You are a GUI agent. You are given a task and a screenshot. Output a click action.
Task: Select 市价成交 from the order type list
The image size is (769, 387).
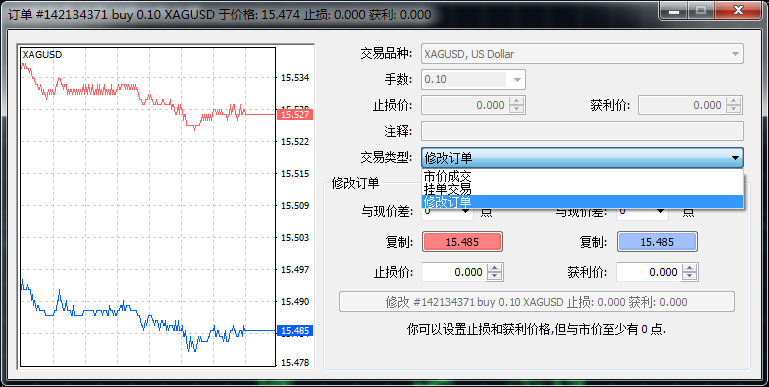click(582, 176)
